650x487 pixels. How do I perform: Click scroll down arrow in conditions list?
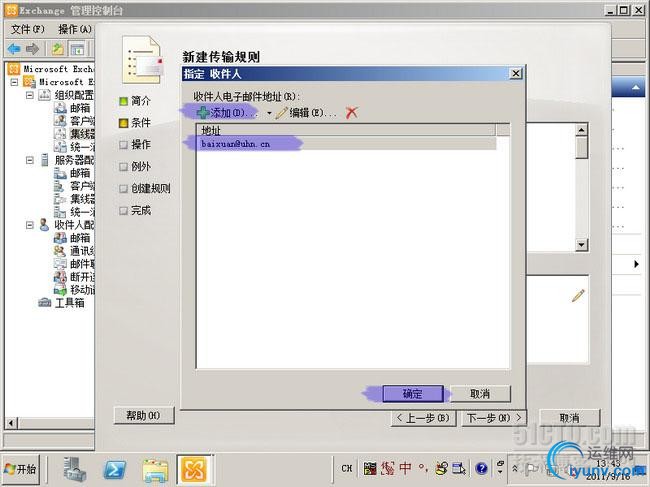click(x=582, y=245)
